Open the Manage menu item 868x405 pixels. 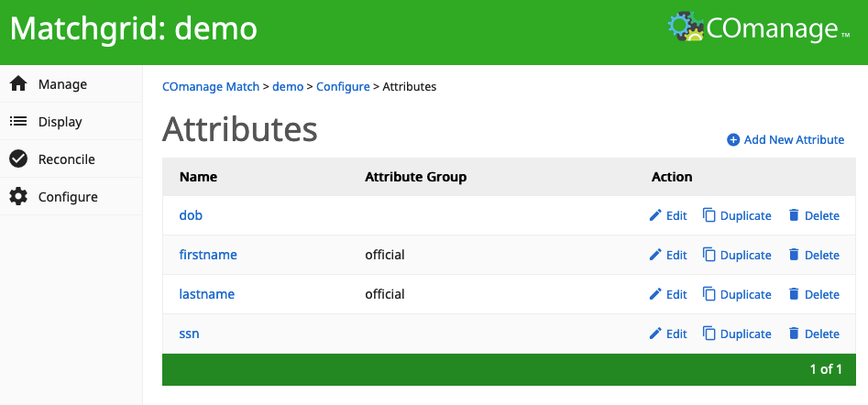click(x=71, y=84)
